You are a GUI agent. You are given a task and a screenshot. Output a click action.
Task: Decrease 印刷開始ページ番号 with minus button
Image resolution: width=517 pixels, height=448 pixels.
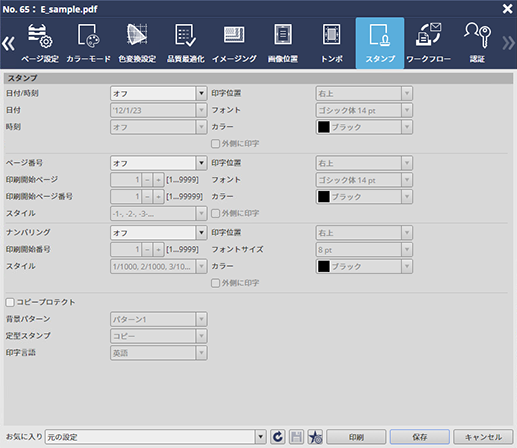click(x=147, y=197)
